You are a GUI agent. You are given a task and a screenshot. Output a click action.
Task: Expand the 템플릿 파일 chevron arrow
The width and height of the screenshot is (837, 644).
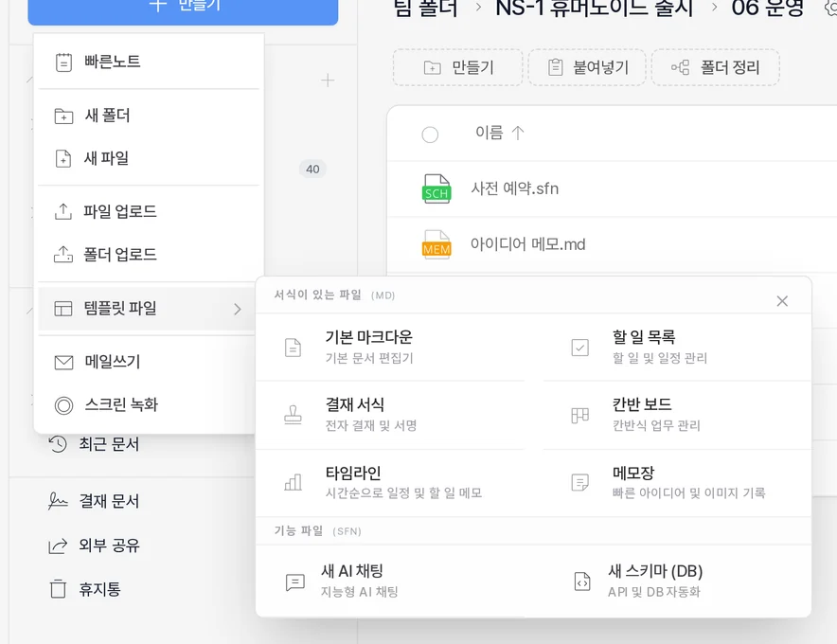click(238, 309)
